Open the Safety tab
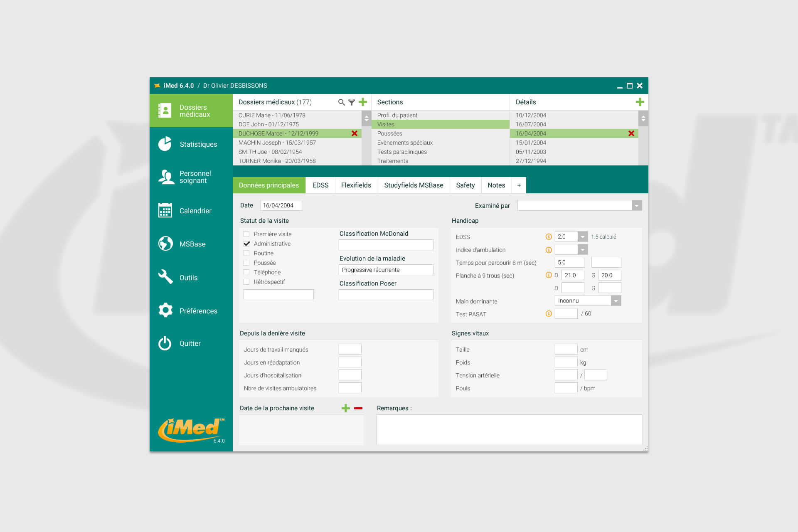 [x=465, y=185]
